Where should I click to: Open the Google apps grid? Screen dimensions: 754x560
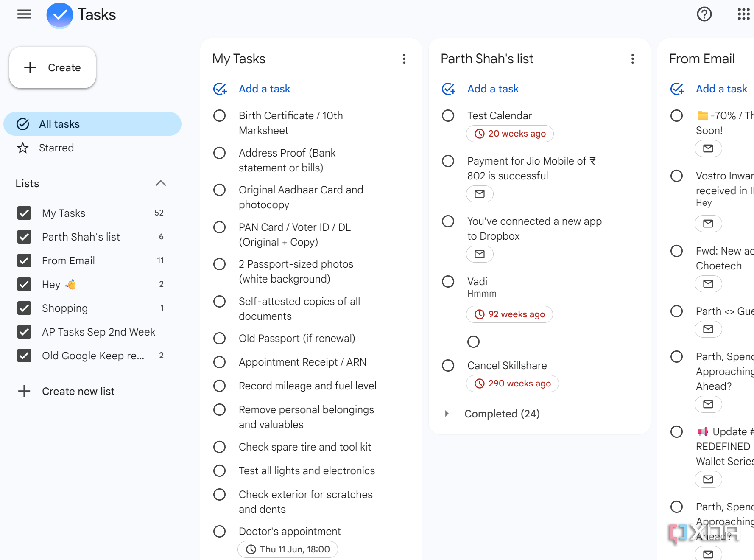pos(743,14)
